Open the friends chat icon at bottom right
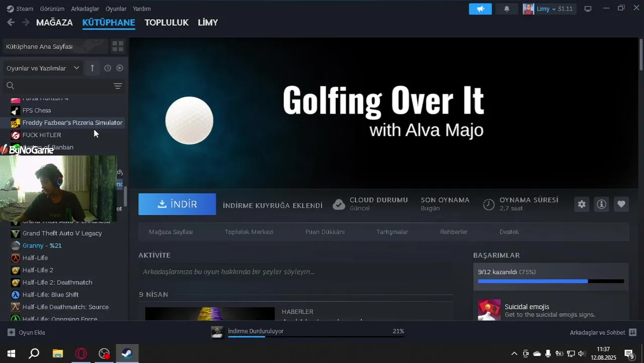Viewport: 644px width, 363px height. pyautogui.click(x=633, y=333)
